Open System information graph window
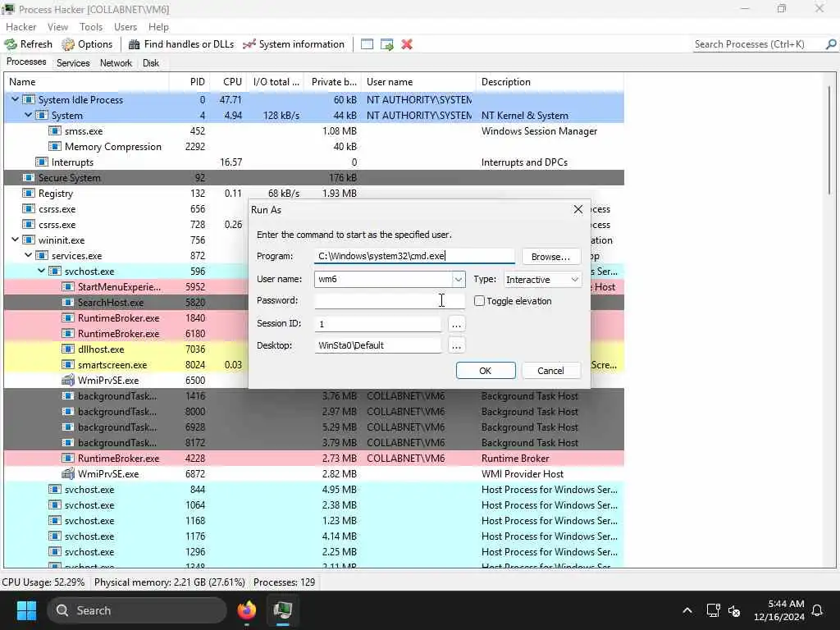840x630 pixels. click(294, 44)
